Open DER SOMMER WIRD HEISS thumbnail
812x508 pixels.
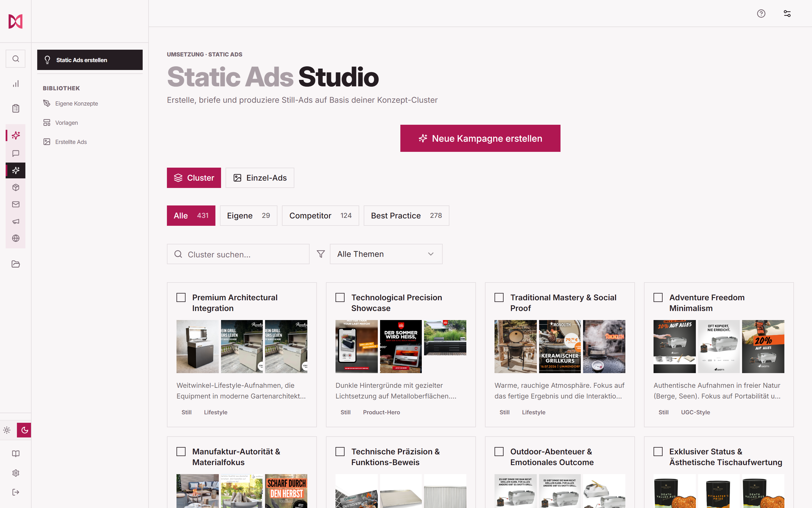click(401, 346)
